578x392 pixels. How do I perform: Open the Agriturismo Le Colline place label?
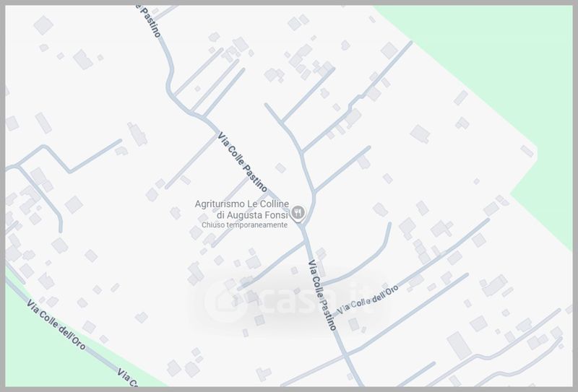242,204
